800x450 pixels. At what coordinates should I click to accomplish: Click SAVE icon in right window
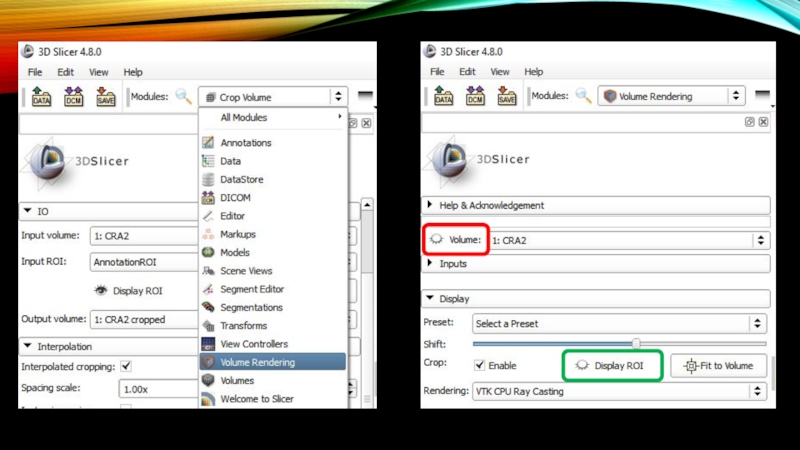click(507, 95)
